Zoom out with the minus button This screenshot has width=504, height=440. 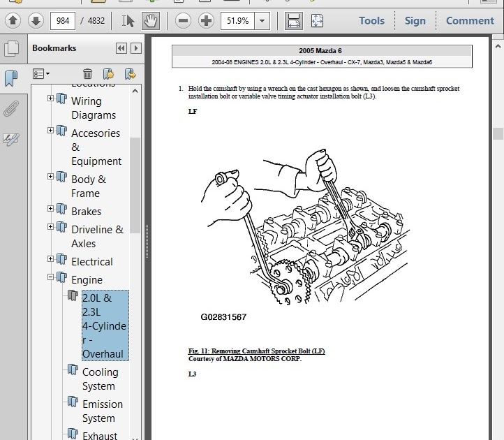pos(183,21)
